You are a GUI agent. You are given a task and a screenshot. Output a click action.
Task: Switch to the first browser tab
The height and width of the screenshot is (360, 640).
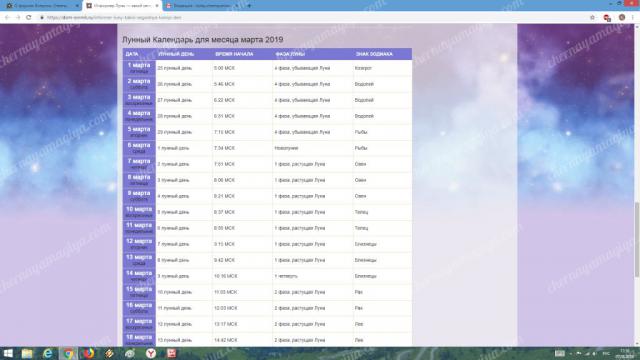coord(41,6)
